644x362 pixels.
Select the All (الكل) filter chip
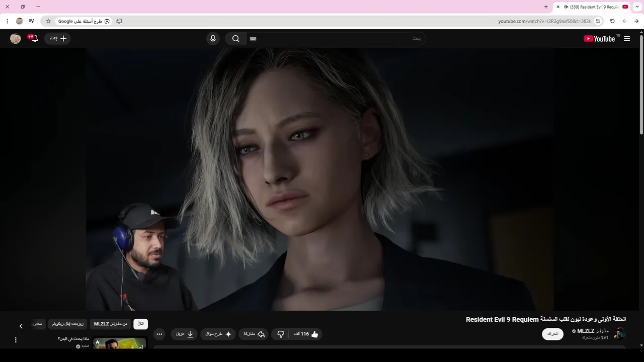[140, 324]
